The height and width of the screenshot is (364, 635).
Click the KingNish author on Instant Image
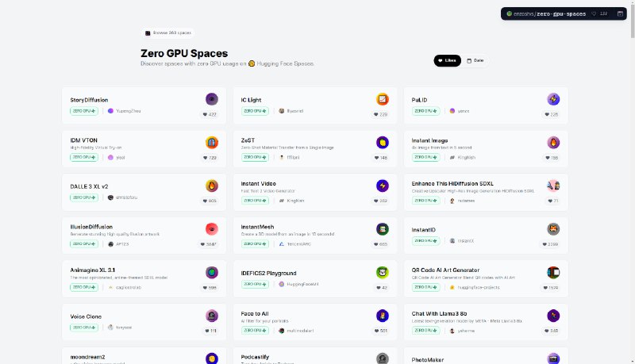tap(467, 157)
